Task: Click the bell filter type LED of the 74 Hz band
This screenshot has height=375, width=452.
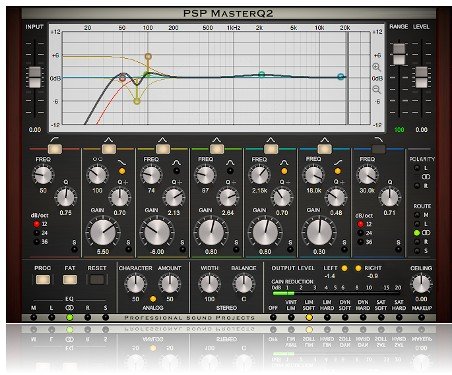Action: tap(176, 171)
